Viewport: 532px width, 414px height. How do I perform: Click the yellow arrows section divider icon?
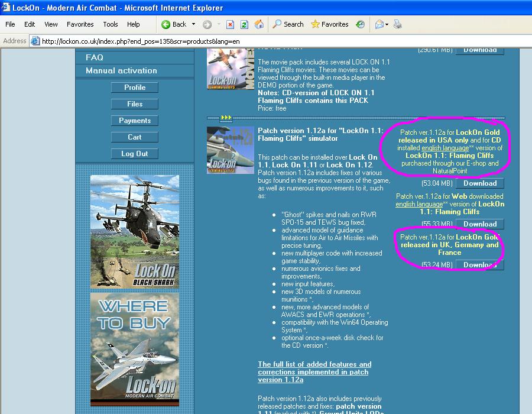tap(226, 118)
